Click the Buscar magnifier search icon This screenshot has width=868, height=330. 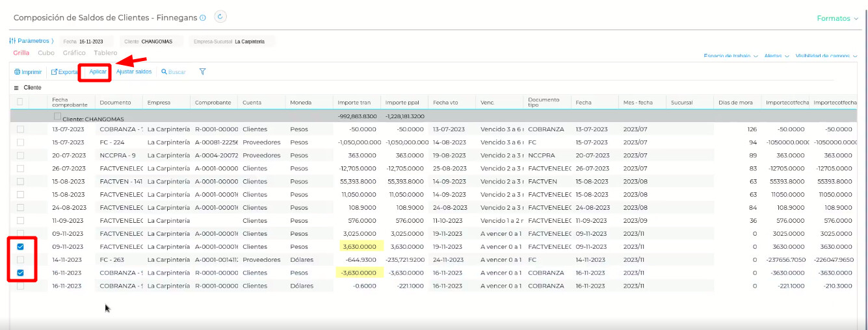164,72
